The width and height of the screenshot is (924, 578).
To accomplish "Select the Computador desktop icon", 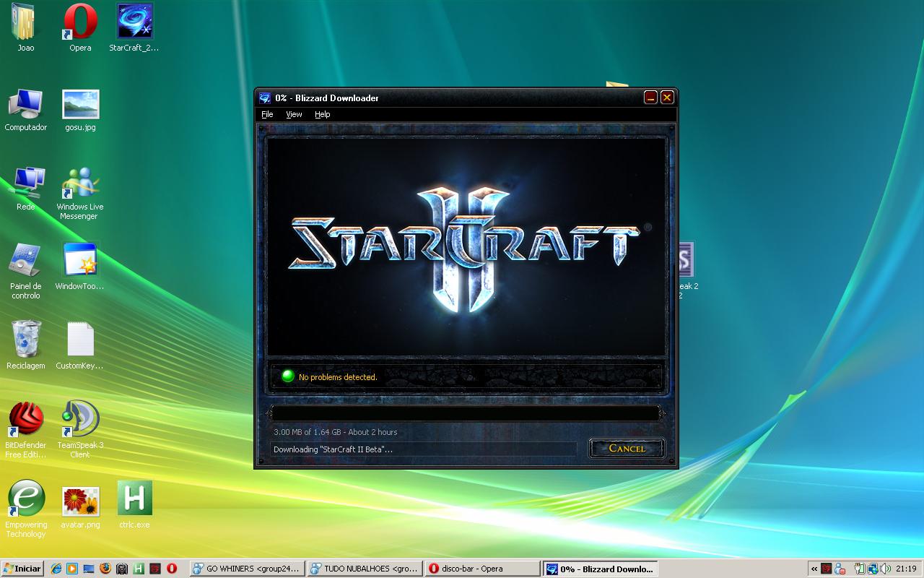I will click(26, 110).
